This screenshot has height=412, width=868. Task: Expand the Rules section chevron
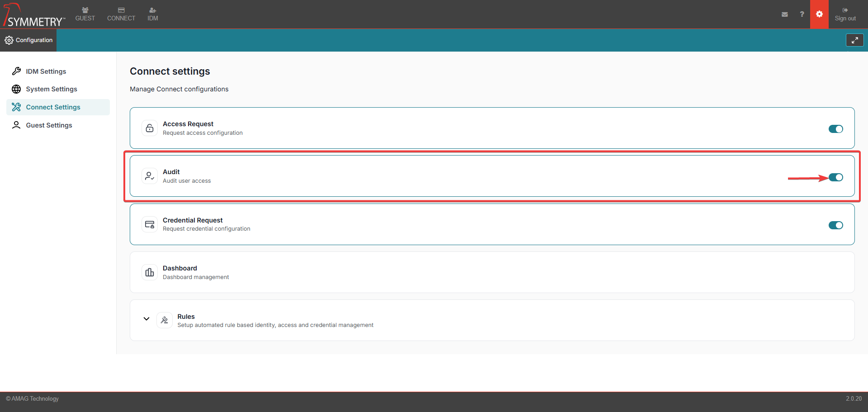[146, 319]
